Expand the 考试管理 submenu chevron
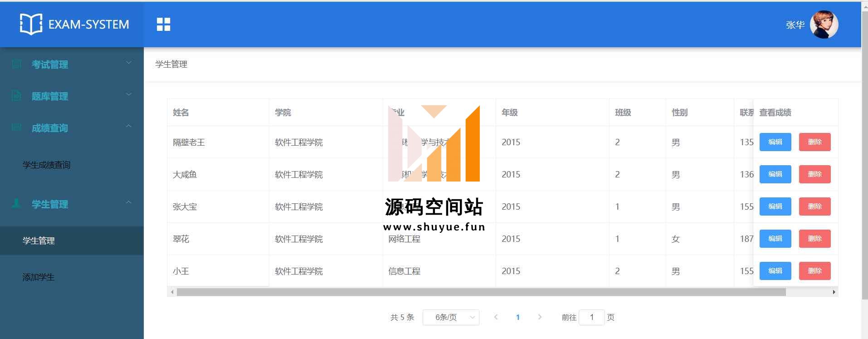The height and width of the screenshot is (339, 868). [129, 63]
